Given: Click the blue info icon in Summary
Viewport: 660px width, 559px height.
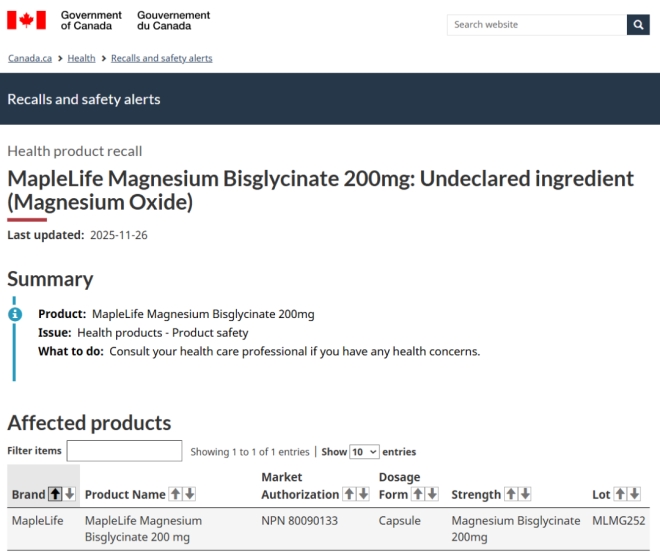Looking at the screenshot, I should [15, 314].
